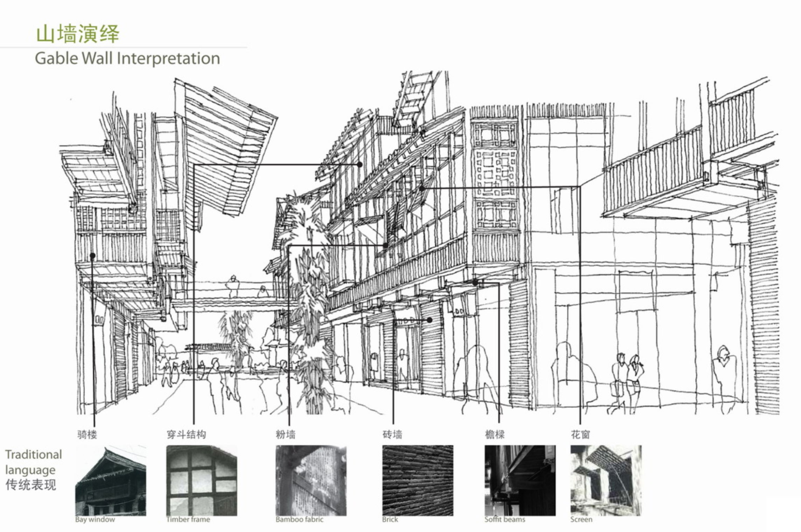Screen dimensions: 801x532
Task: Click the caption "Soffit beams"
Action: click(505, 520)
